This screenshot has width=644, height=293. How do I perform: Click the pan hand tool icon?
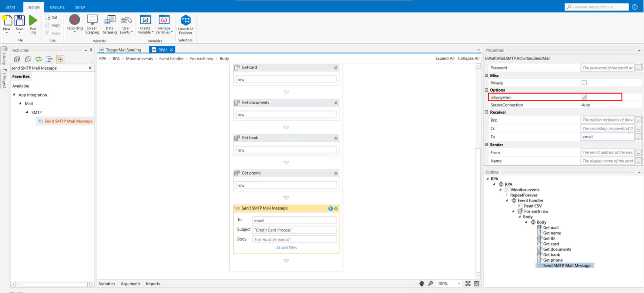[422, 284]
